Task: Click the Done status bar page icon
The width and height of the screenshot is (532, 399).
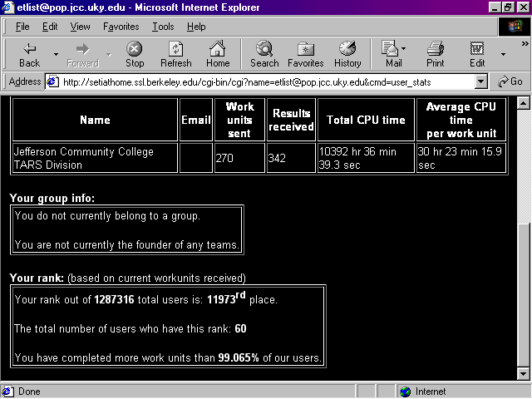Action: pos(7,392)
